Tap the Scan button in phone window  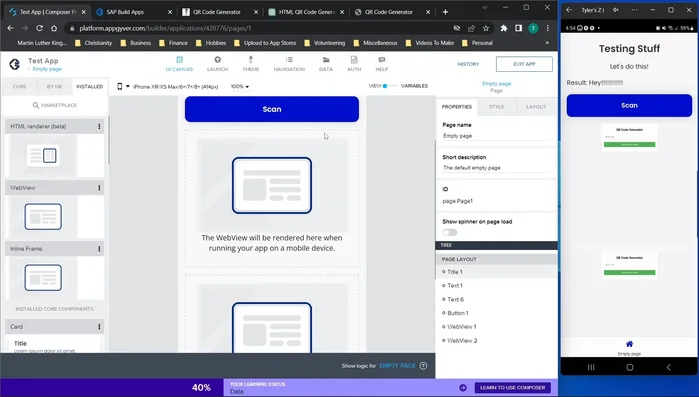tap(629, 106)
